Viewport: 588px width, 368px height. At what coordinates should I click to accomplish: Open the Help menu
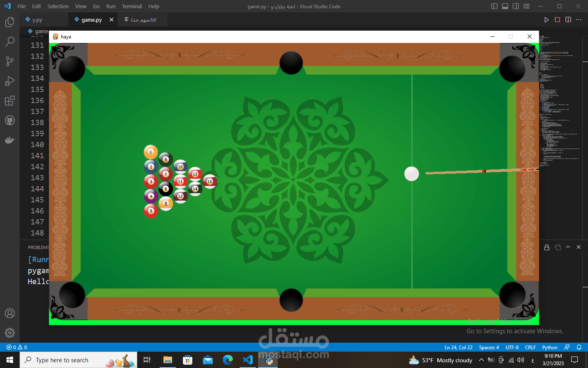tap(154, 6)
